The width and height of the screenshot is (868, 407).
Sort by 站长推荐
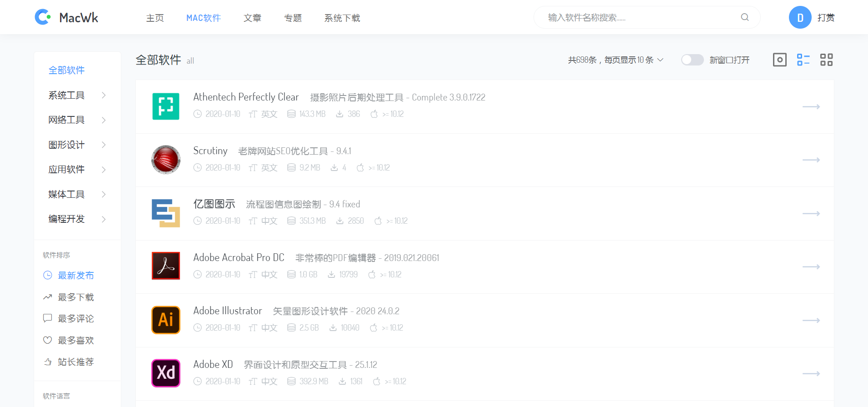click(x=76, y=362)
